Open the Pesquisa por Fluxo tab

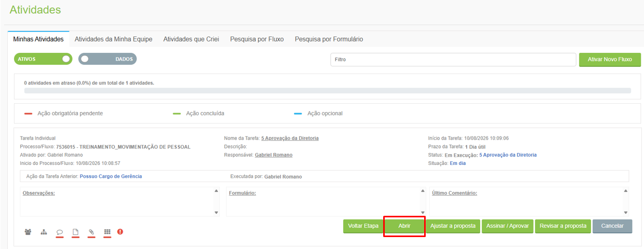(257, 39)
